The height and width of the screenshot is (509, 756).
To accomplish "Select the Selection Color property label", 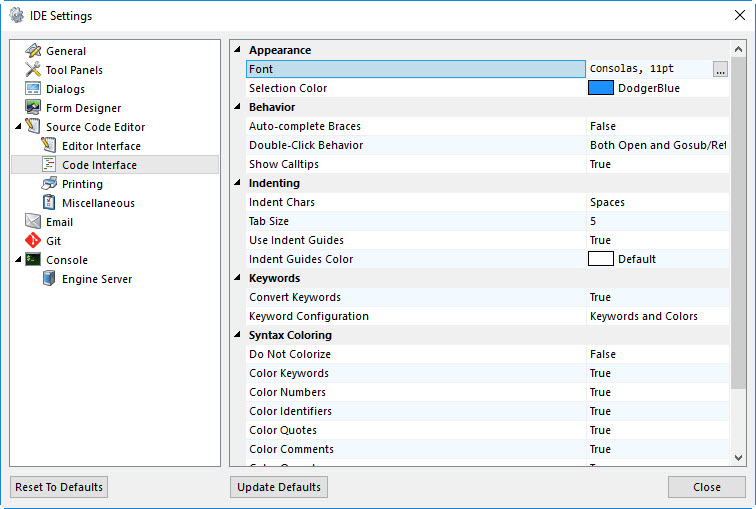I will click(288, 88).
